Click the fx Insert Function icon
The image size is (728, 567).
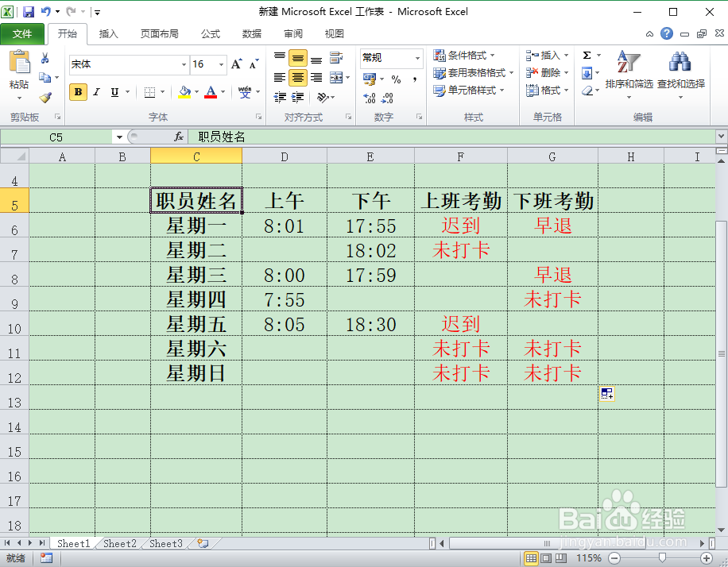pyautogui.click(x=179, y=137)
